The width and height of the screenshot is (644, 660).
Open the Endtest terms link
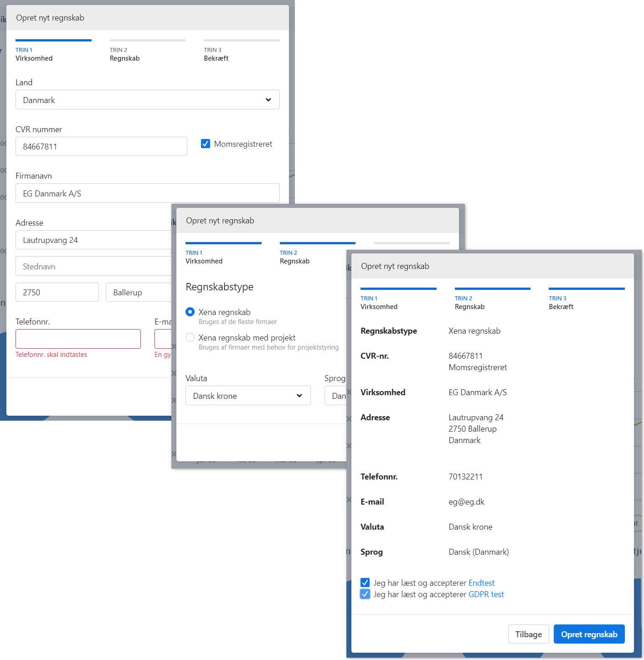click(481, 583)
